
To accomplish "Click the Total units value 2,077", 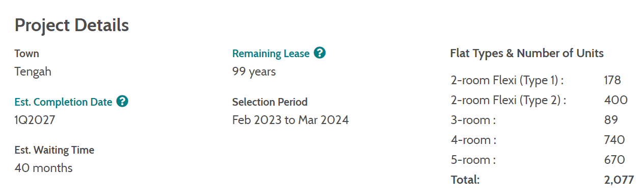I will (619, 180).
